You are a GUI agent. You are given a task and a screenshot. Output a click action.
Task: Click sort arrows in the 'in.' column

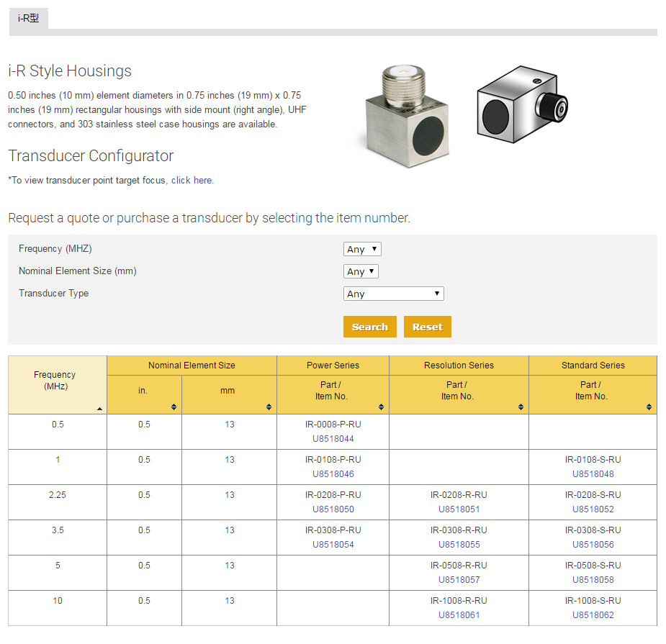[174, 407]
